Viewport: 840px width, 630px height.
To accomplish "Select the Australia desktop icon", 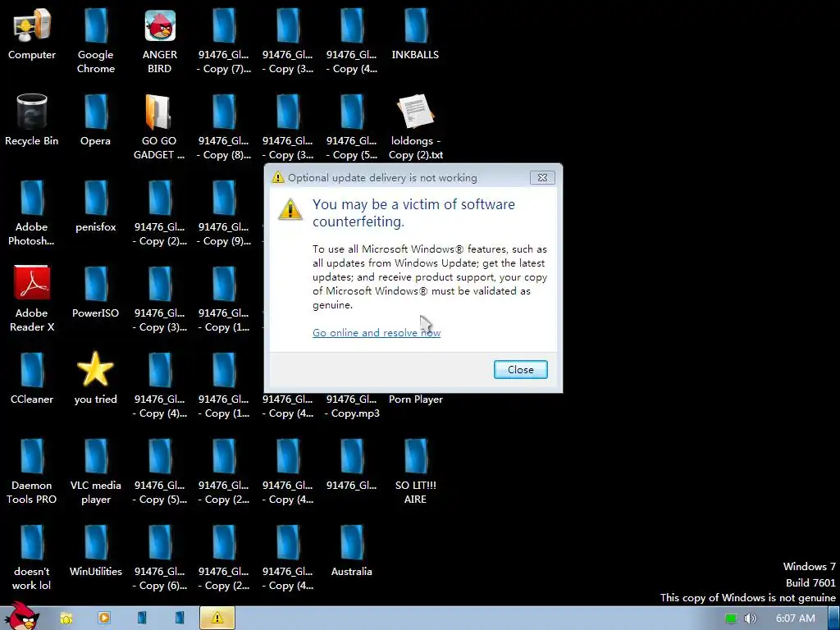I will click(351, 550).
